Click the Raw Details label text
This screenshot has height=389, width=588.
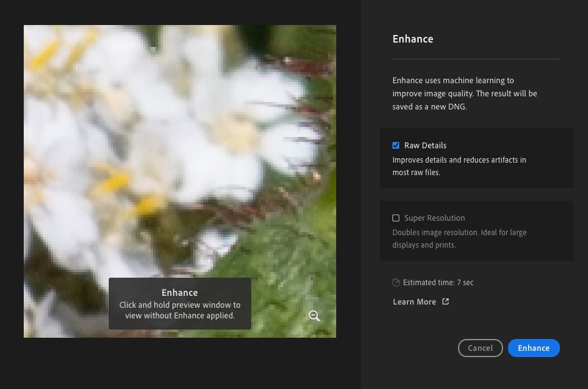[x=426, y=145]
